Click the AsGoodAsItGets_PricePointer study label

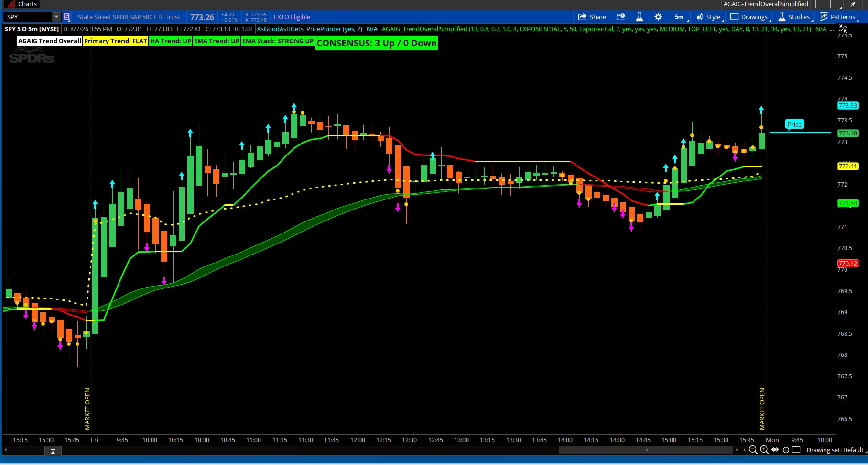(310, 29)
